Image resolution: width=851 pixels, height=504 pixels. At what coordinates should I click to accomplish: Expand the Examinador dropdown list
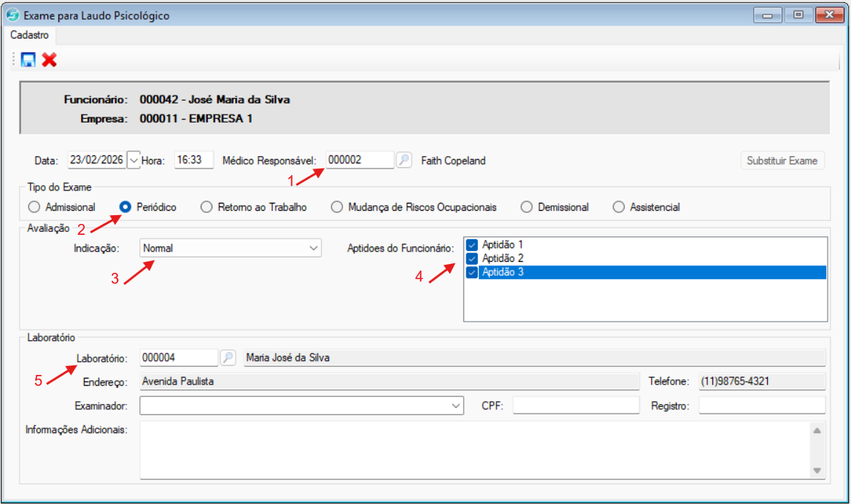coord(456,405)
